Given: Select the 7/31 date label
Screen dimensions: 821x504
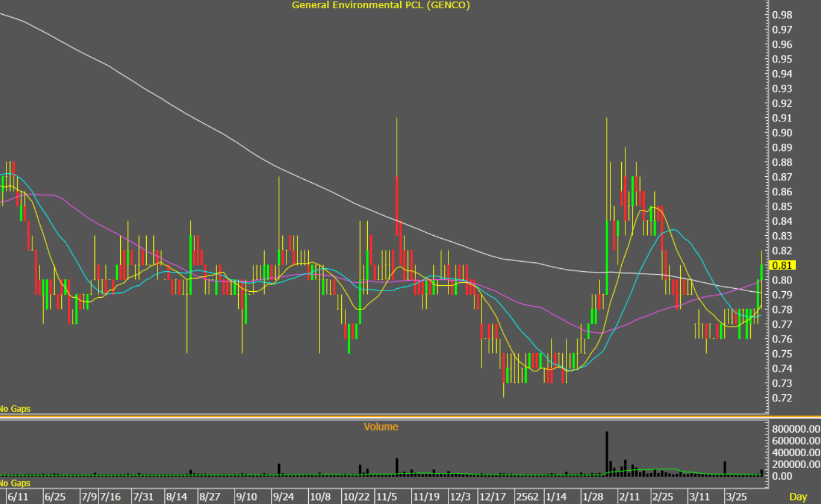Looking at the screenshot, I should click(143, 496).
